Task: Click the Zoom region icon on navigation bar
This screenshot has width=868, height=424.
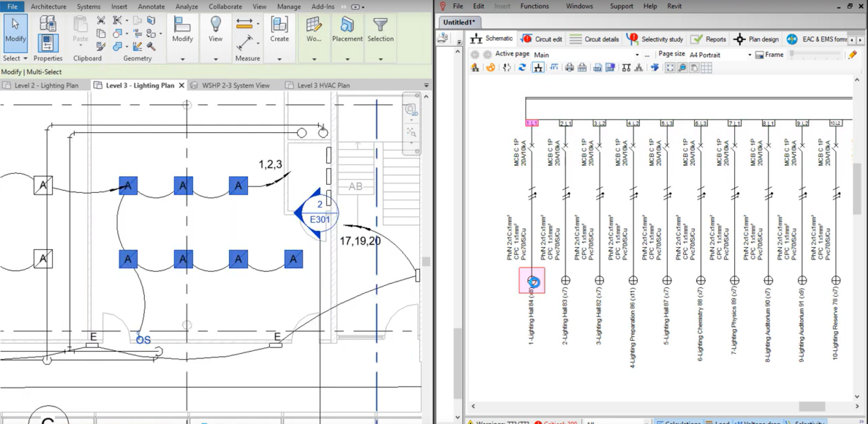Action: [x=411, y=132]
